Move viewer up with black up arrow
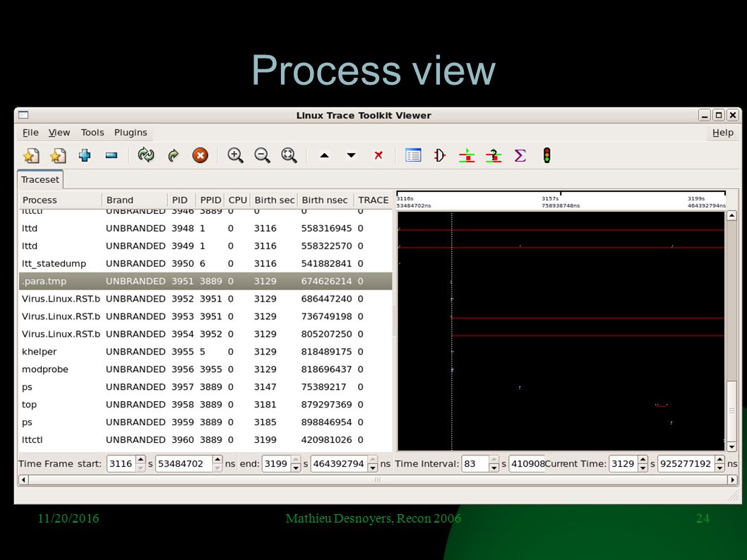This screenshot has height=560, width=747. point(325,155)
